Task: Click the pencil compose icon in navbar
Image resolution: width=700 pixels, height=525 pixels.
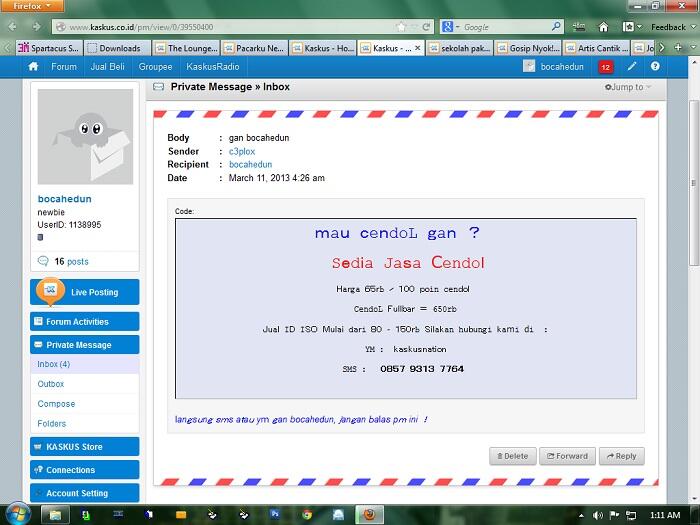Action: coord(631,67)
